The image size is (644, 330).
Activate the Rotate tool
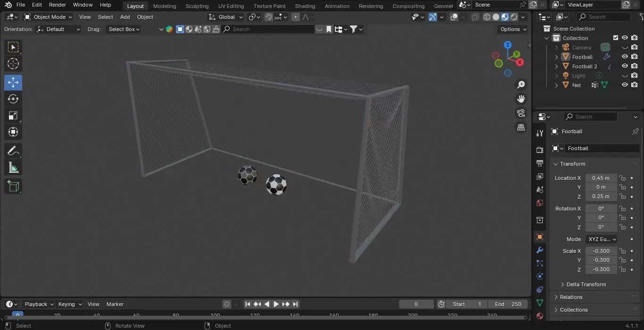13,99
